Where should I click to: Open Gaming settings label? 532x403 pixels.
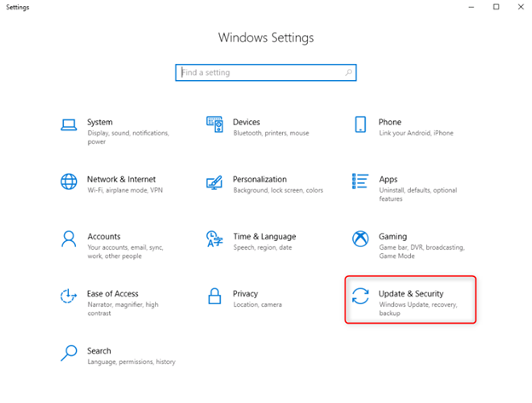click(x=392, y=237)
